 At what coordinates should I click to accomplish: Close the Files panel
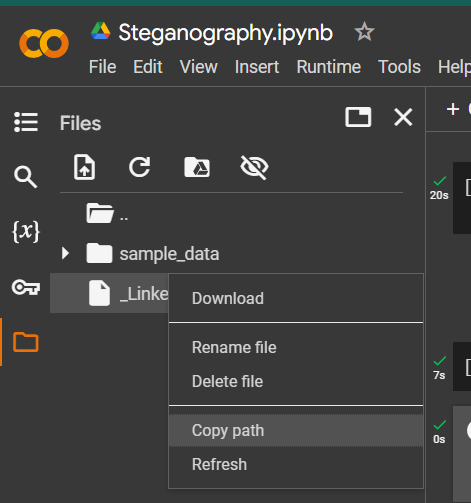point(403,117)
